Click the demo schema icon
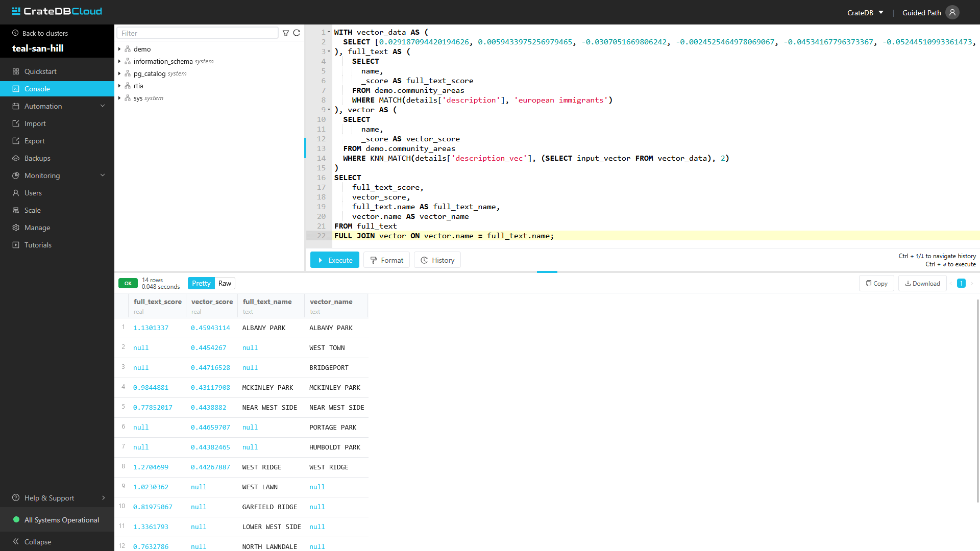Image resolution: width=980 pixels, height=551 pixels. [x=128, y=49]
